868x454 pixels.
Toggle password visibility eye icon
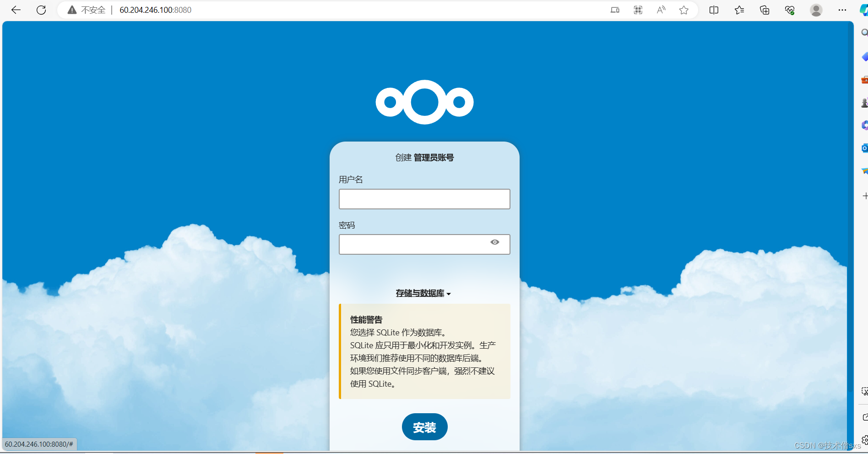[495, 242]
